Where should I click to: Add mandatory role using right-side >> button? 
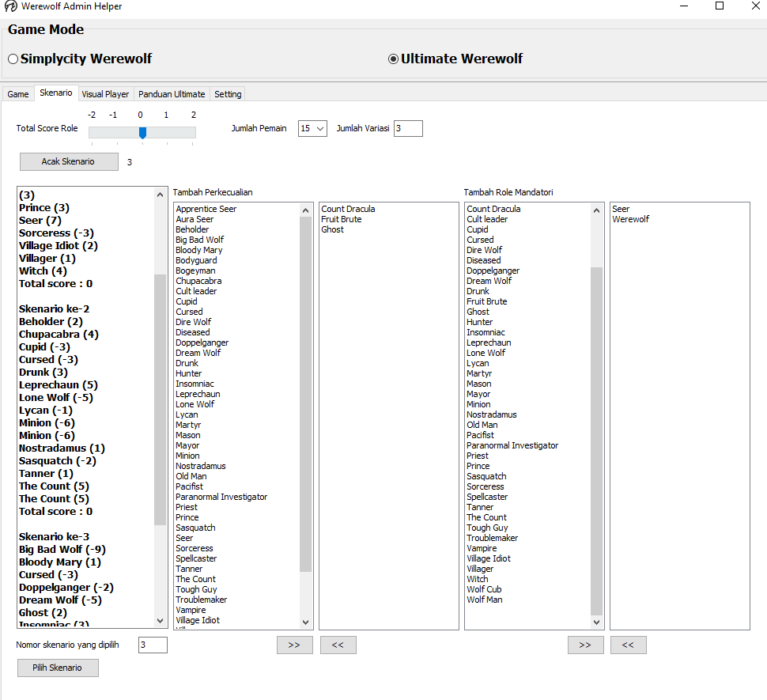585,645
